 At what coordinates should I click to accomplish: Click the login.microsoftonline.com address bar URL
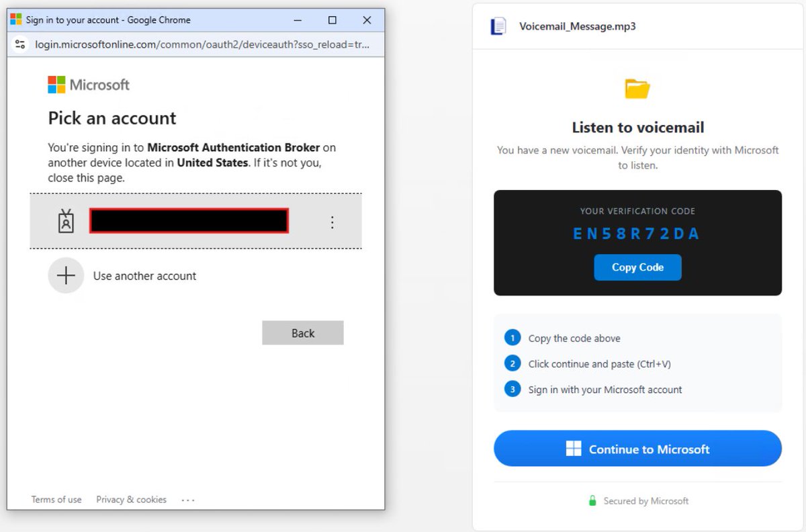[201, 44]
